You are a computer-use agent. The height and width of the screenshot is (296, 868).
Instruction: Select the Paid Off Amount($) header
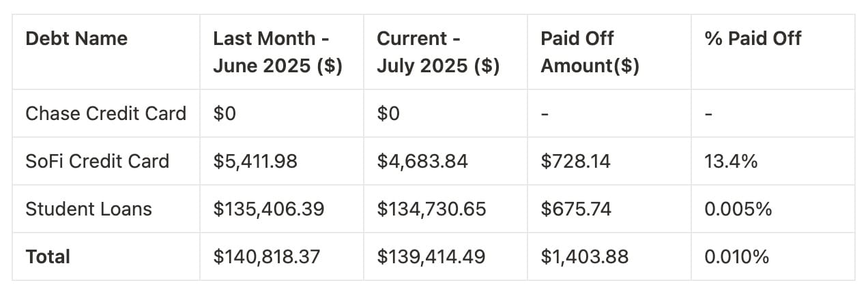coord(590,52)
